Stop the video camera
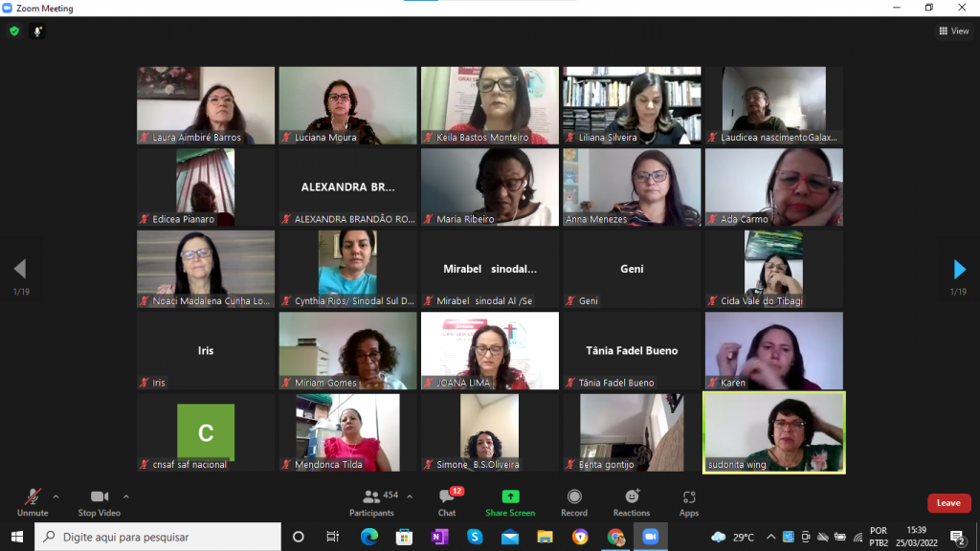 (100, 501)
